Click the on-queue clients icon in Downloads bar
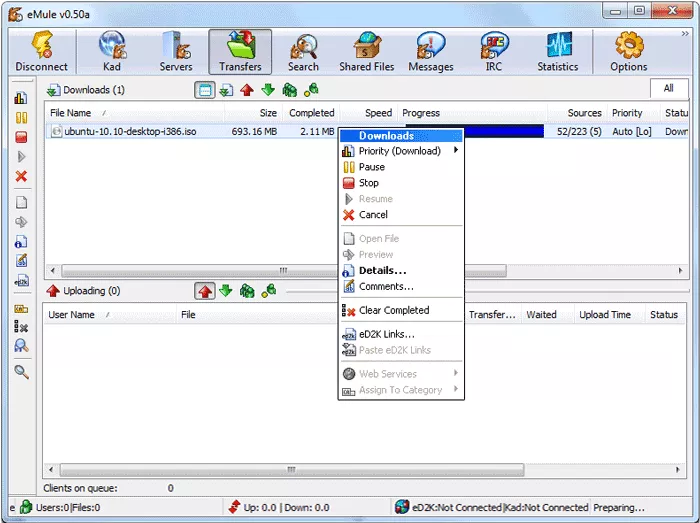700x523 pixels. (289, 90)
